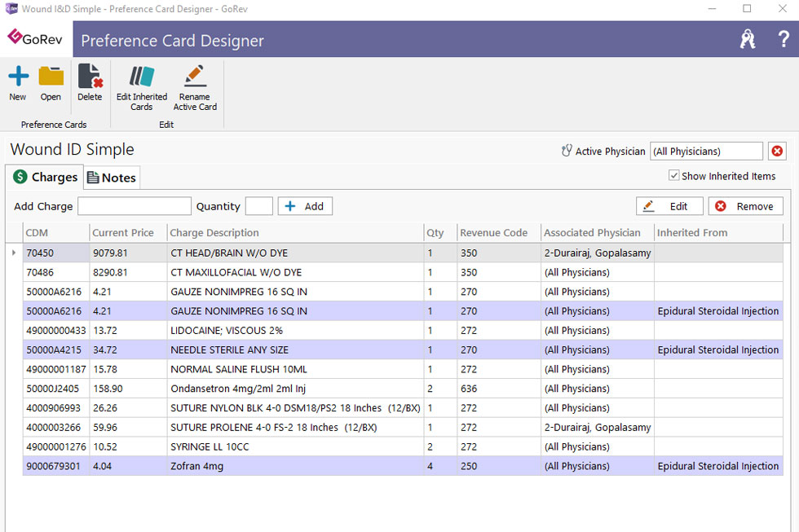Image resolution: width=799 pixels, height=532 pixels.
Task: Click price cell 8290.81
Action: click(129, 272)
